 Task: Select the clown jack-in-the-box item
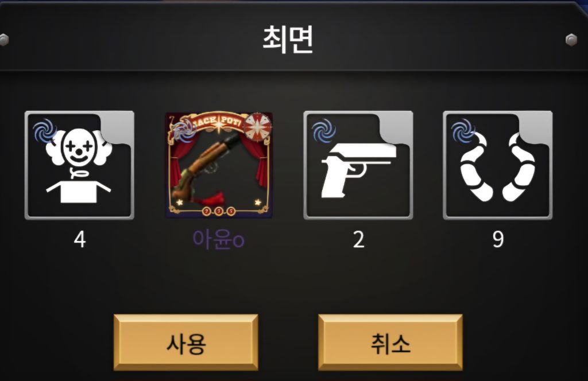point(79,165)
